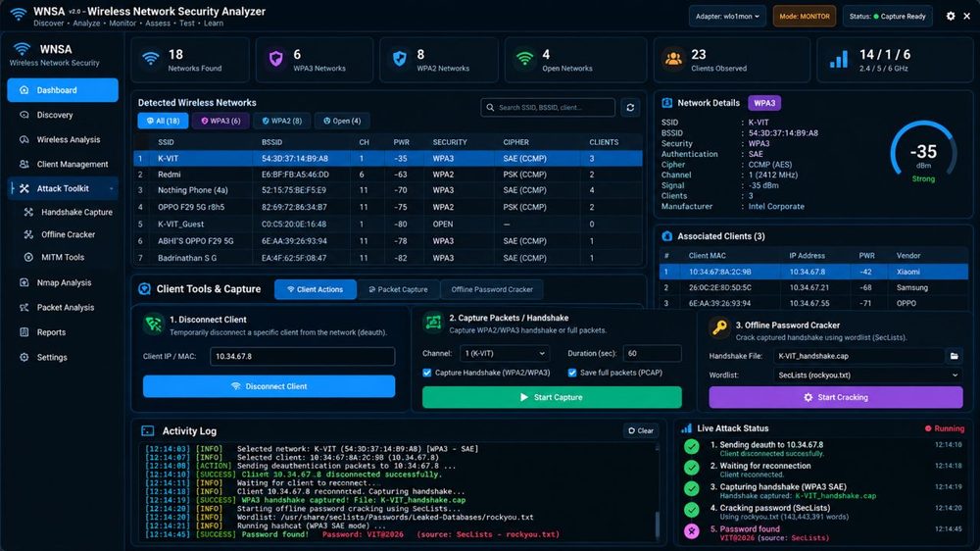
Task: Toggle the Mode: MONITOR button
Action: (805, 17)
